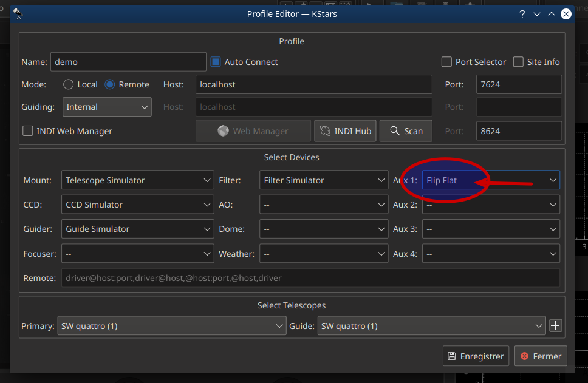The image size is (588, 383).
Task: Open the CCD Simulator dropdown
Action: 138,205
